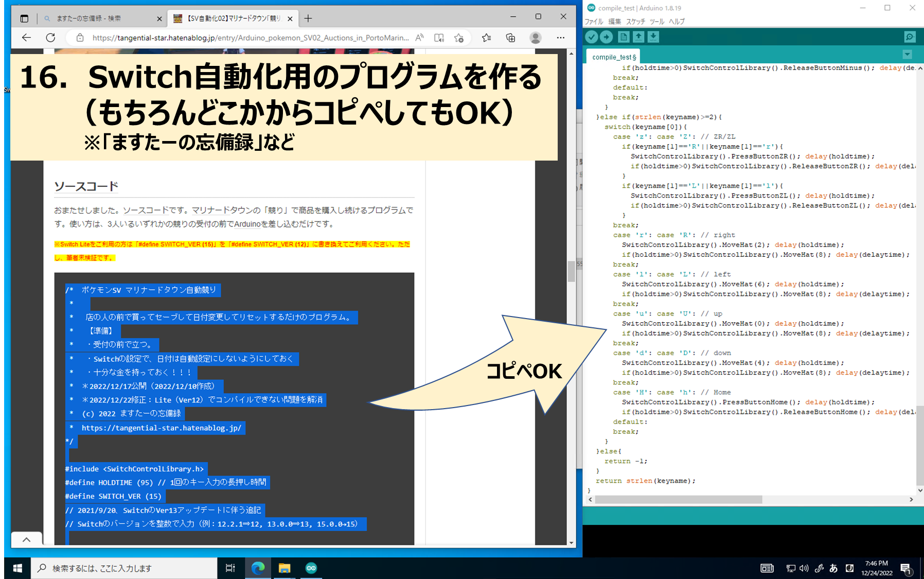Open the ツール menu in Arduino
Image resolution: width=924 pixels, height=579 pixels.
pos(657,22)
